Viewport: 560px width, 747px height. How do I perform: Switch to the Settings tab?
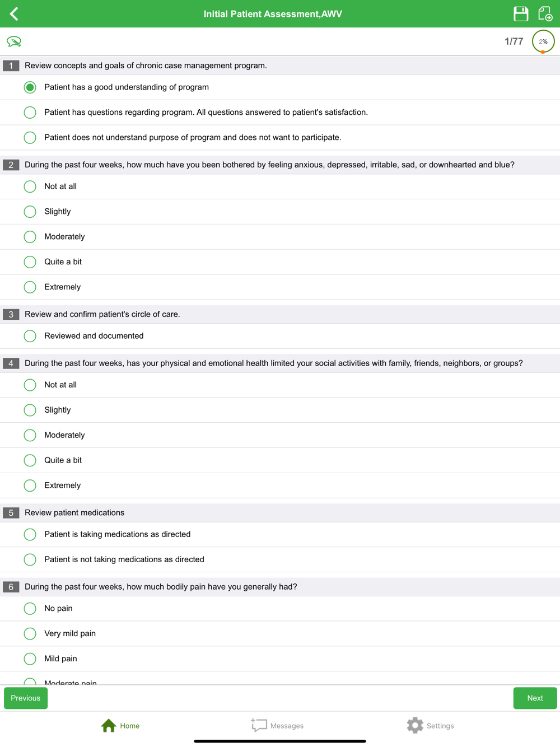point(431,726)
